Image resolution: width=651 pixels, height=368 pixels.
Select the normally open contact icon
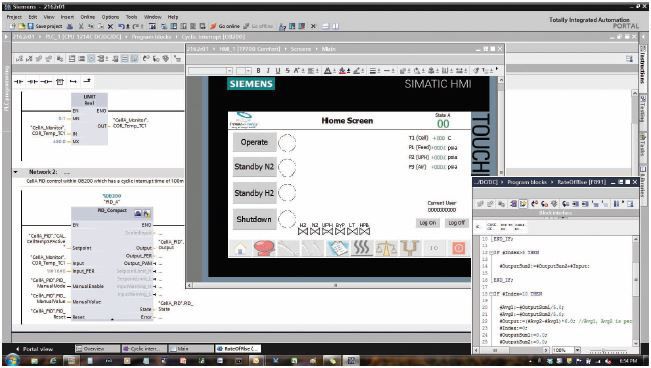19,82
